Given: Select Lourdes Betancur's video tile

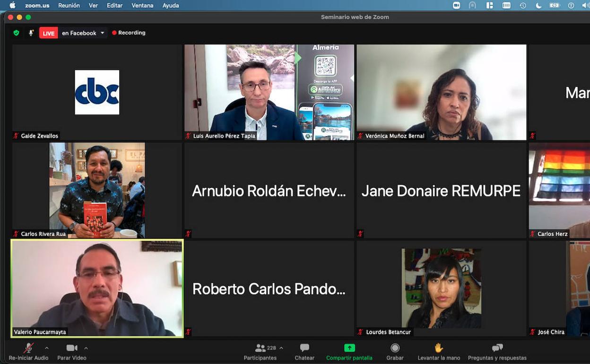Looking at the screenshot, I should click(x=441, y=288).
